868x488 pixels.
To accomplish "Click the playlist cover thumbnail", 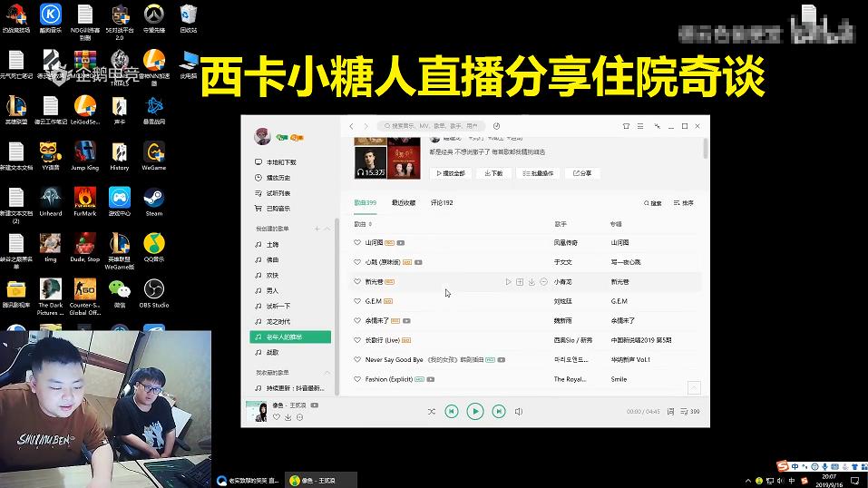I will [x=387, y=159].
